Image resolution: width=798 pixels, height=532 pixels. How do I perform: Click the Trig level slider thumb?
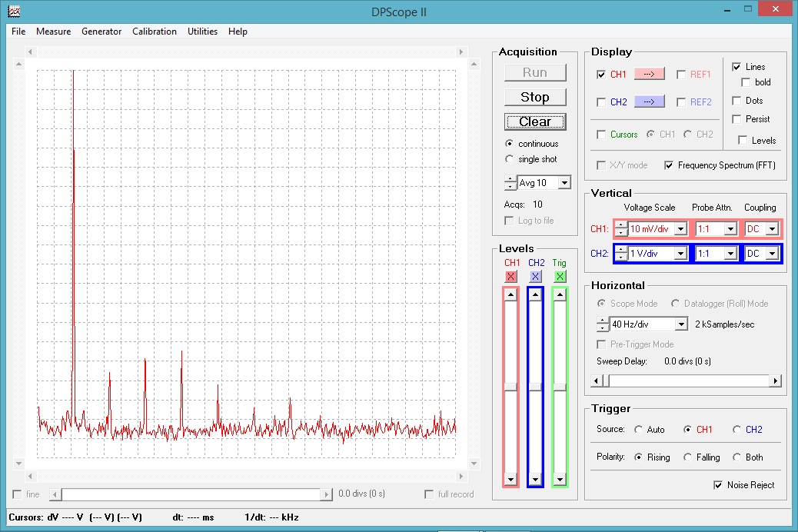[560, 387]
